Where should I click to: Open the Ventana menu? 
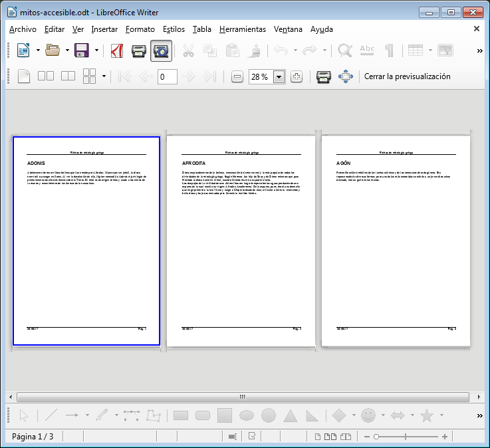288,29
